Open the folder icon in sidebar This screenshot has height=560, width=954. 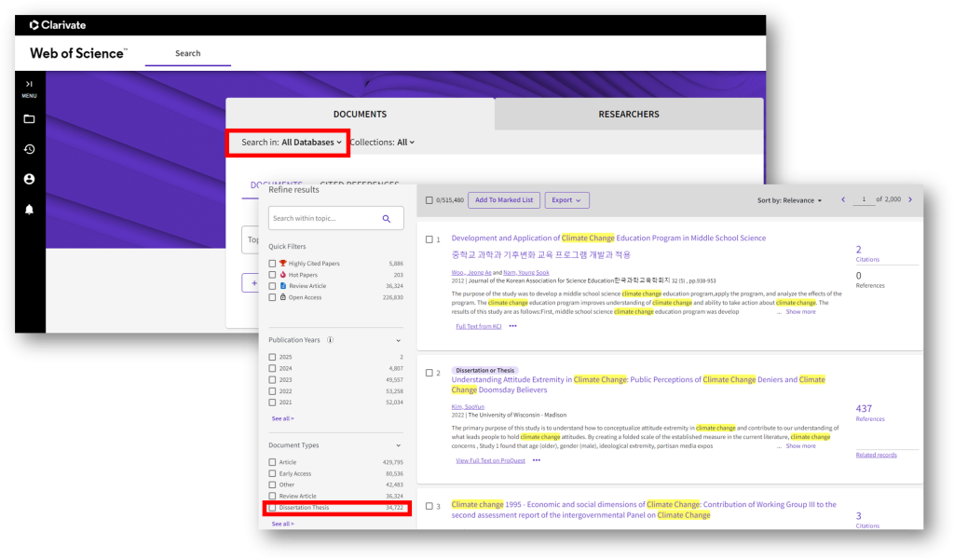click(29, 119)
